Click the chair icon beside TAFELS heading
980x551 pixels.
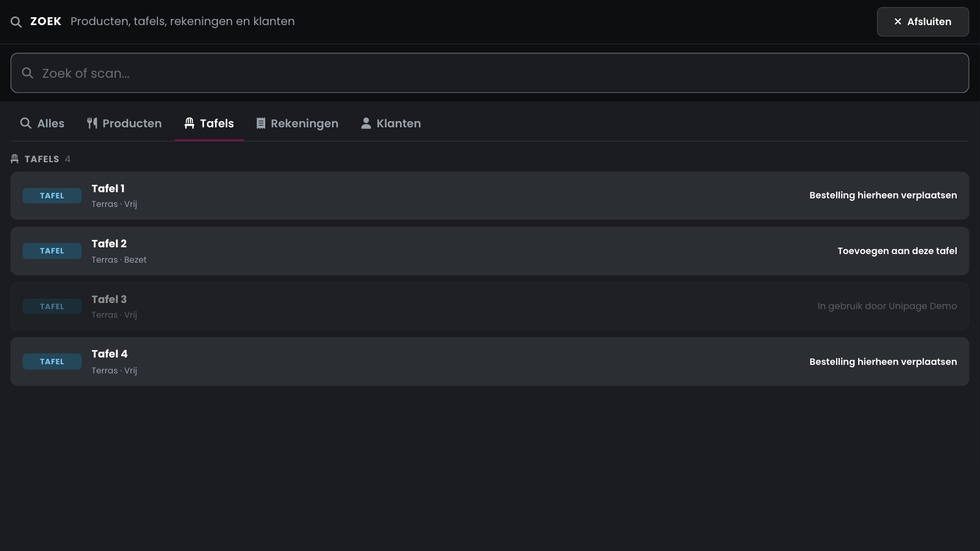tap(15, 159)
